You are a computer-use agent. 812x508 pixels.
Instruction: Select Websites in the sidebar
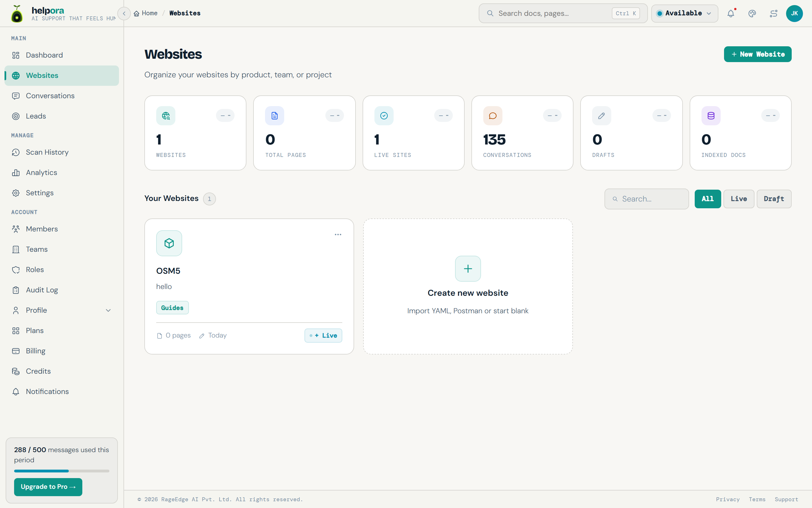pyautogui.click(x=62, y=76)
